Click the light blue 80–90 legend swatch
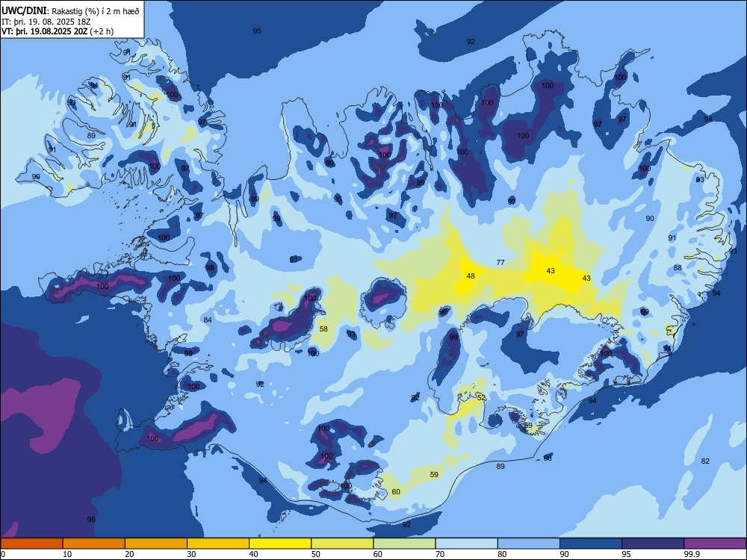The height and width of the screenshot is (560, 747). pyautogui.click(x=529, y=544)
